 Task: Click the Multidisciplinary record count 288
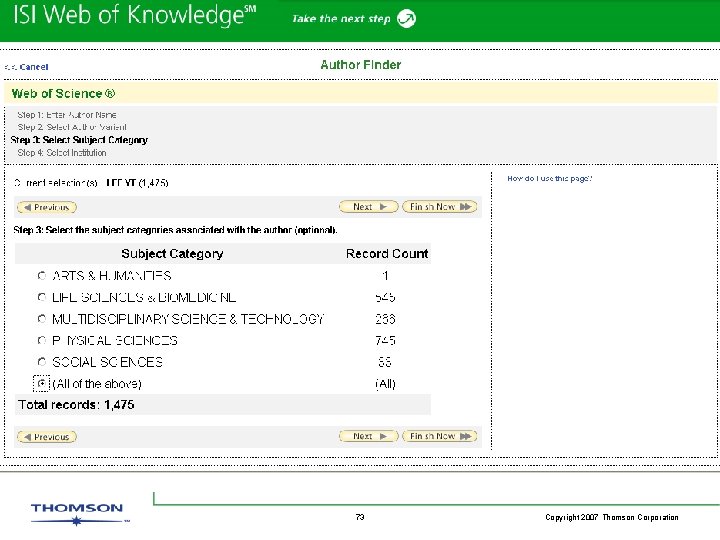(x=385, y=319)
